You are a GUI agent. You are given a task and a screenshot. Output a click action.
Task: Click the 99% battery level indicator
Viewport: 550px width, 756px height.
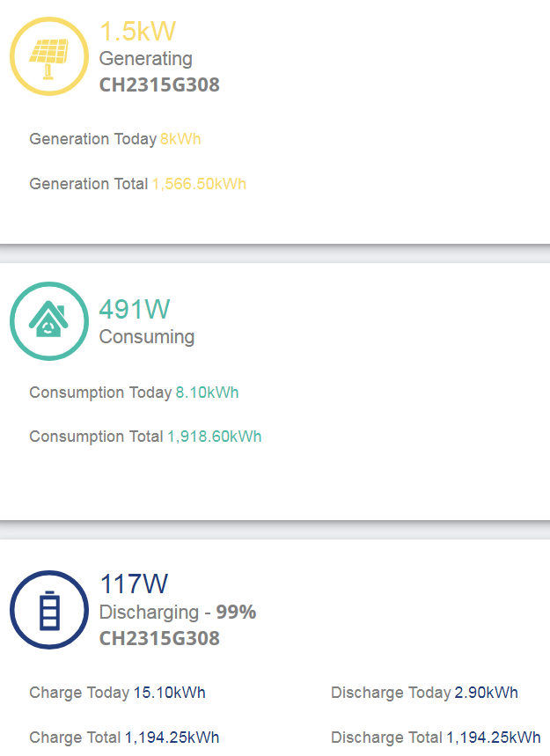(236, 612)
